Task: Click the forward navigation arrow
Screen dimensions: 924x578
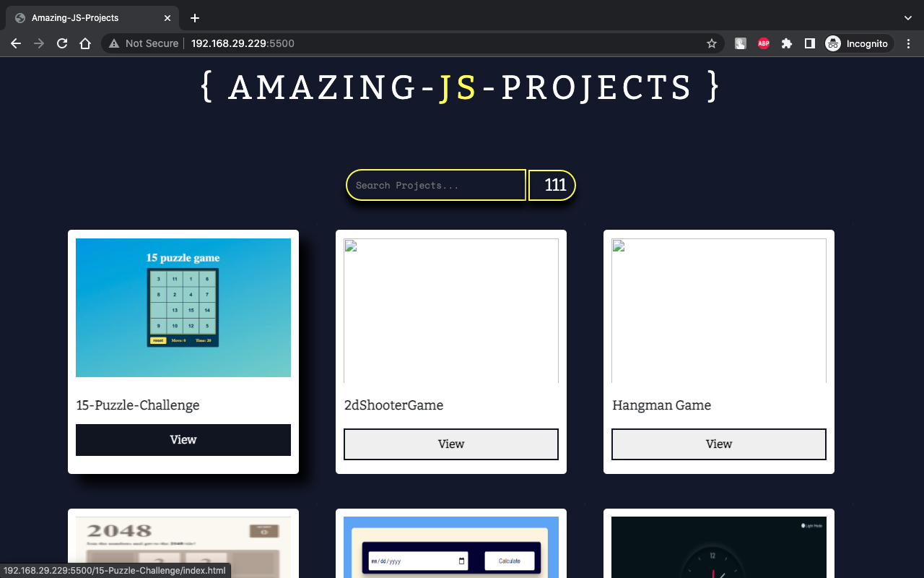Action: pyautogui.click(x=39, y=43)
